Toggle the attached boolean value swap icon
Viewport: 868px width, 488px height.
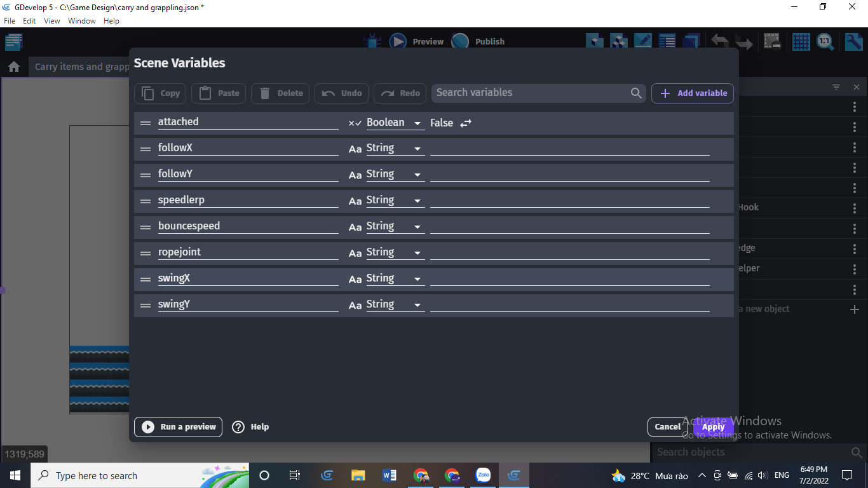pyautogui.click(x=466, y=123)
